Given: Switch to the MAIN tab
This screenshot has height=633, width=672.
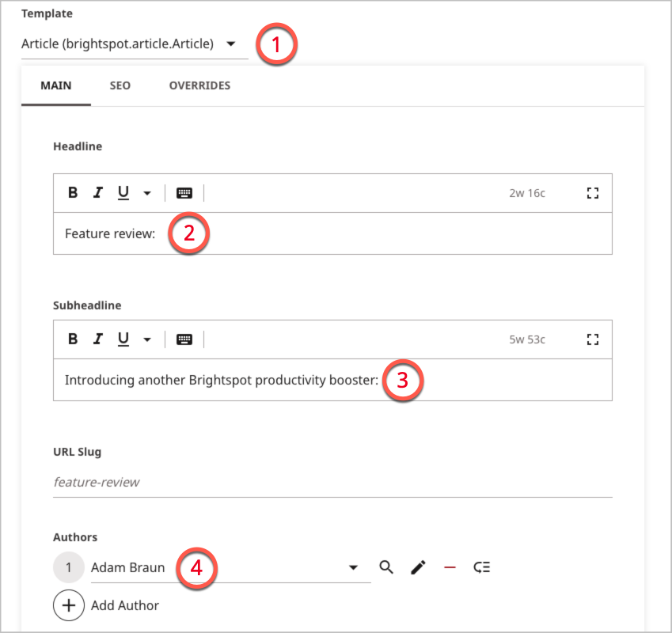Looking at the screenshot, I should [x=56, y=85].
